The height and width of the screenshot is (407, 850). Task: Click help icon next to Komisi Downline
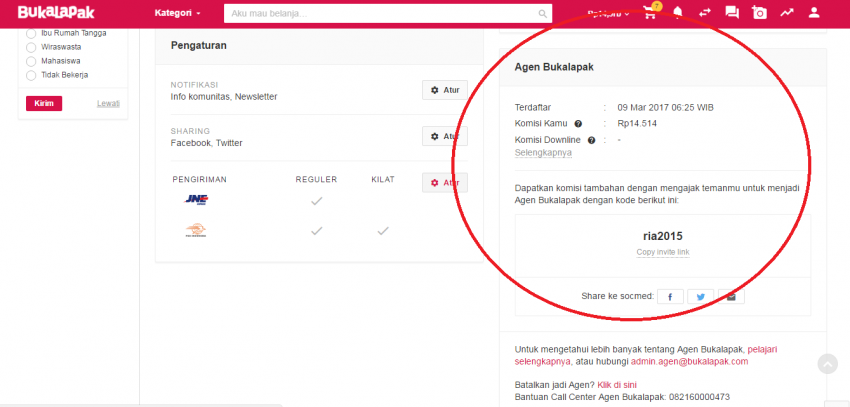coord(591,140)
